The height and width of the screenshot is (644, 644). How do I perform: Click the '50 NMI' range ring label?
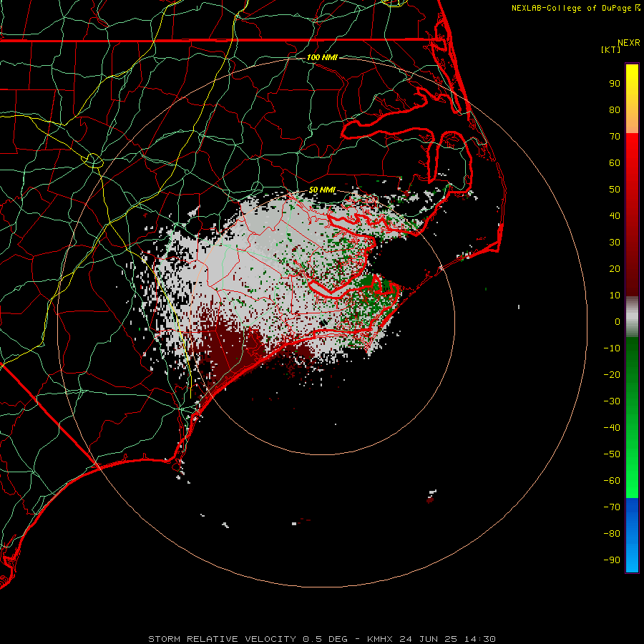tap(322, 190)
